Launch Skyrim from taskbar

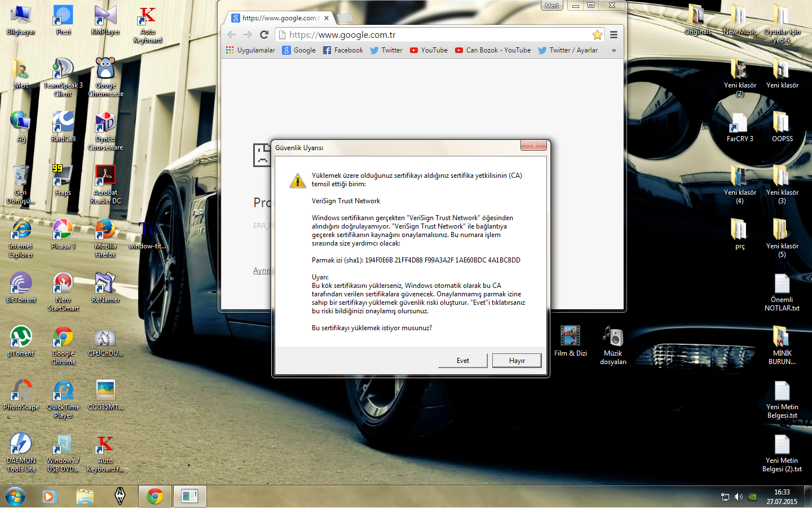coord(120,497)
